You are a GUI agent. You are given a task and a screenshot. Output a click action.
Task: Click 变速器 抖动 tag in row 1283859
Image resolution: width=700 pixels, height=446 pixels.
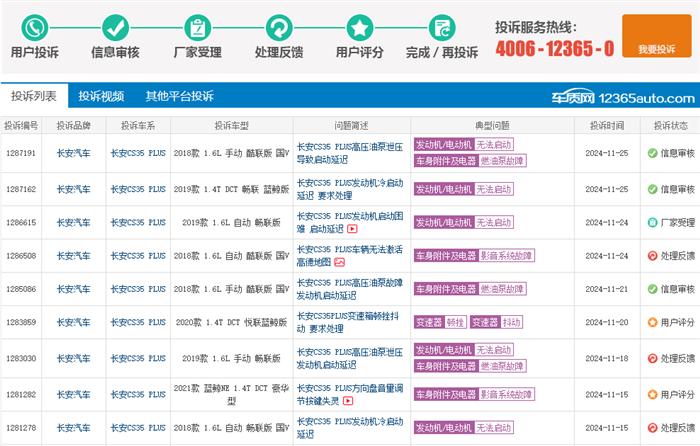pos(496,322)
